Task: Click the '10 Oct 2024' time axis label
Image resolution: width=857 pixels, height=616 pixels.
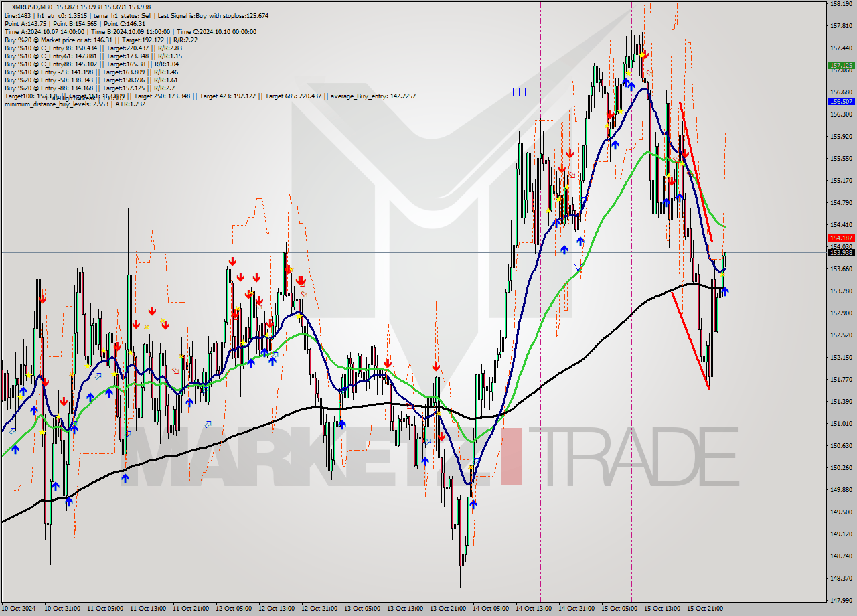Action: [x=19, y=609]
